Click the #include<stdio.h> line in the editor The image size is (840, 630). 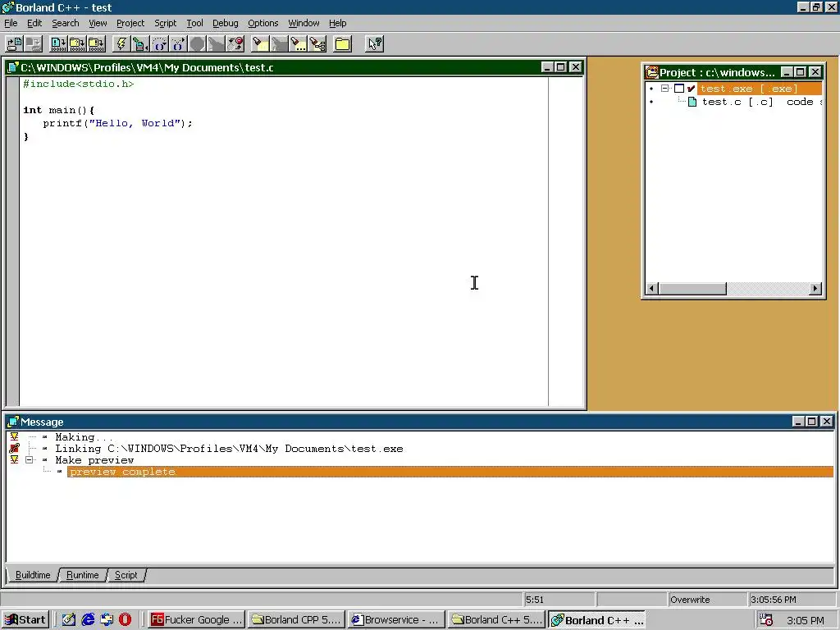[x=78, y=84]
